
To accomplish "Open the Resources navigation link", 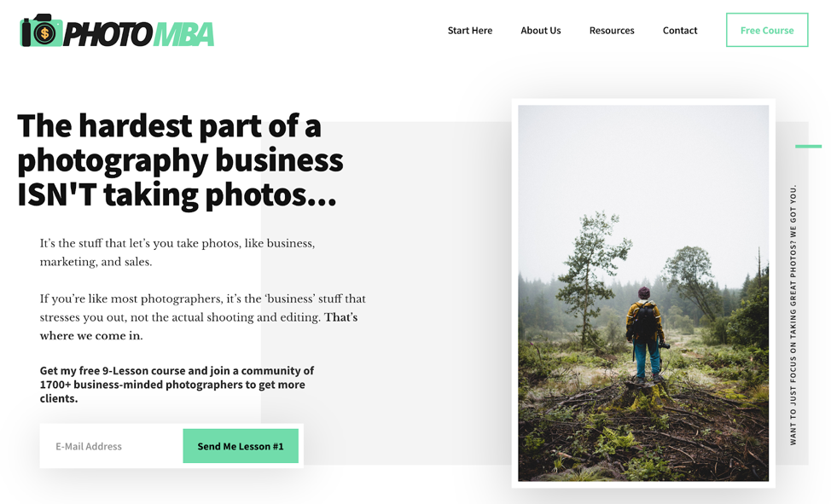I will (x=612, y=30).
